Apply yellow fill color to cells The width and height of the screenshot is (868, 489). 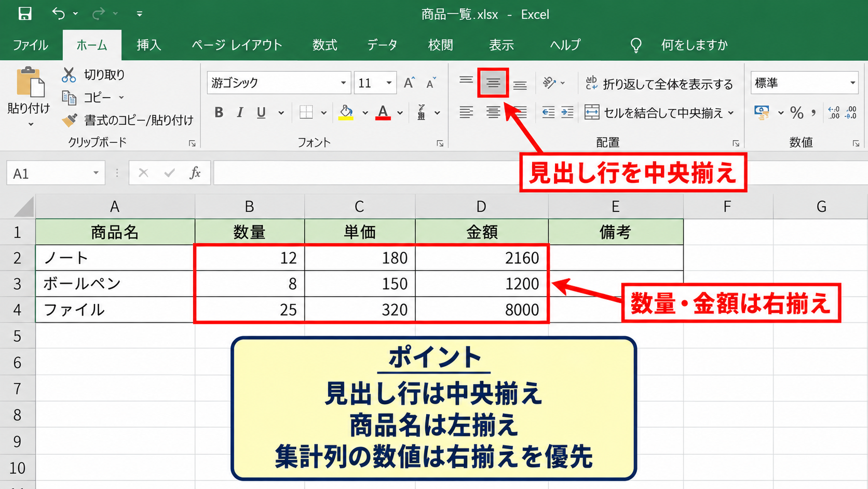point(346,112)
